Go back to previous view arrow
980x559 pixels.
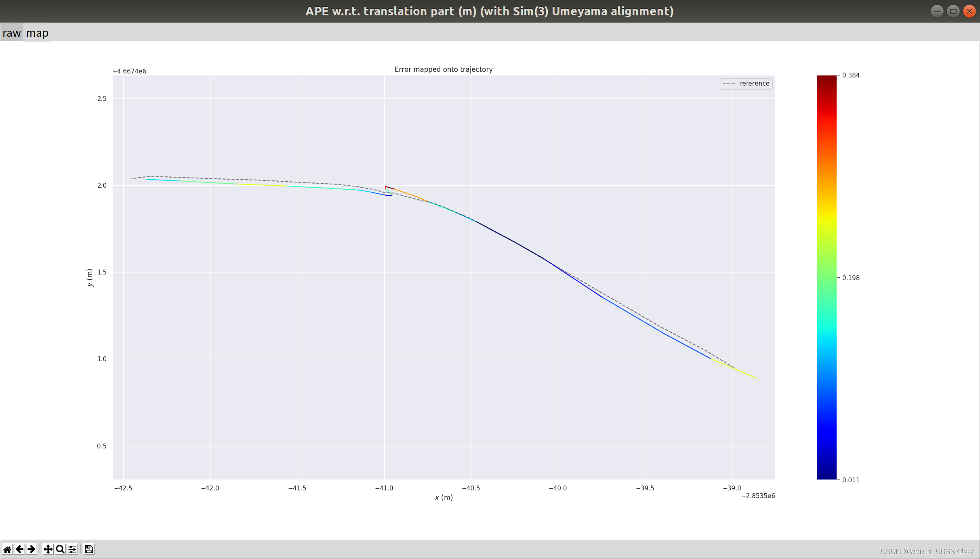(19, 549)
